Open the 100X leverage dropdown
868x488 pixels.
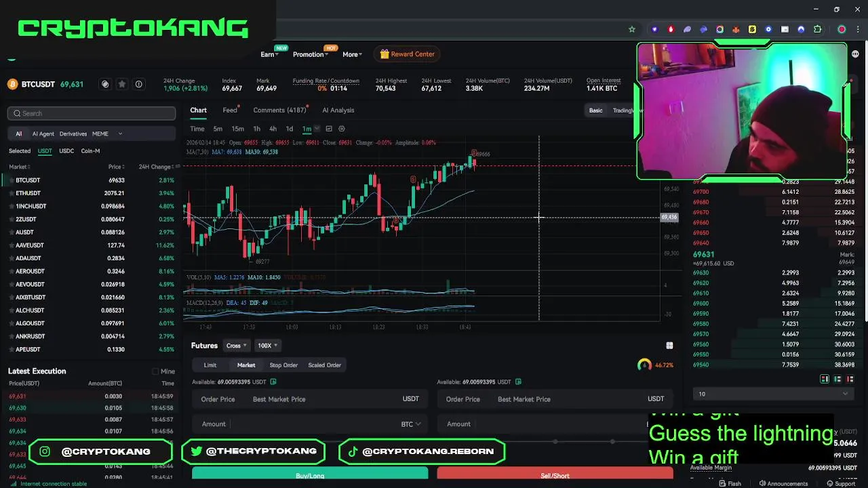tap(267, 346)
